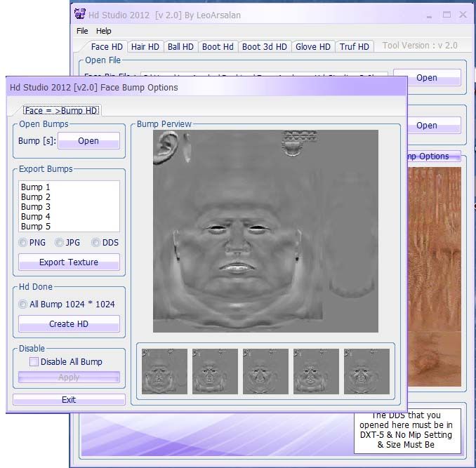Viewport: 476px width, 468px height.
Task: Enable the Disable All Bump checkbox
Action: [x=34, y=362]
